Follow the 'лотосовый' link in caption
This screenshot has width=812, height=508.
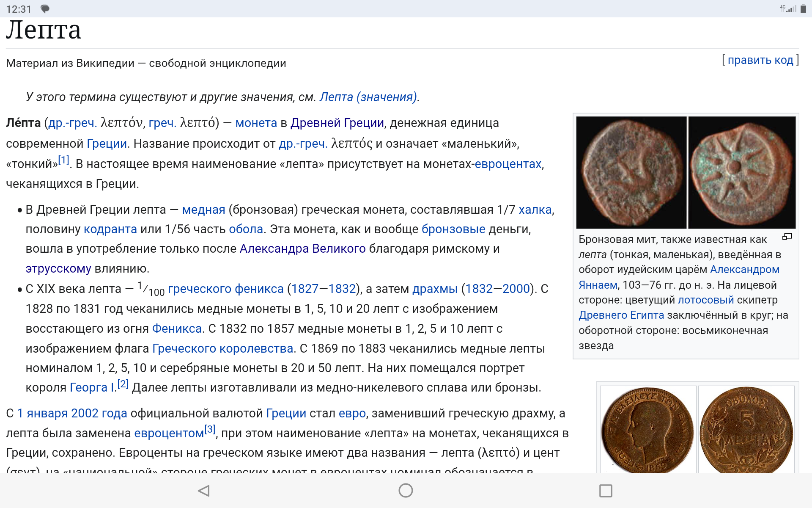(x=705, y=300)
